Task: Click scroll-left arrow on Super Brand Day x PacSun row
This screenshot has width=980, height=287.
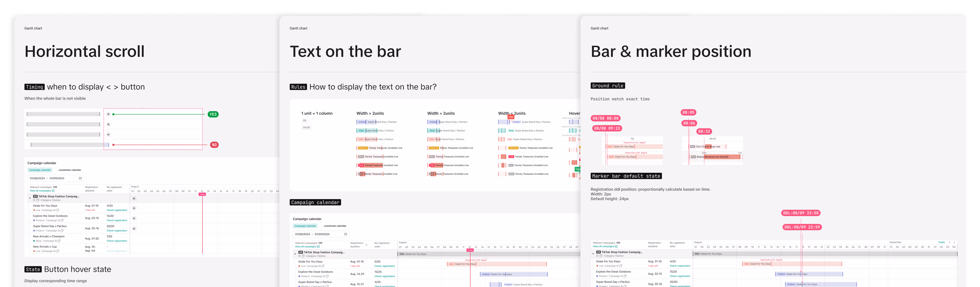Action: click(x=134, y=228)
